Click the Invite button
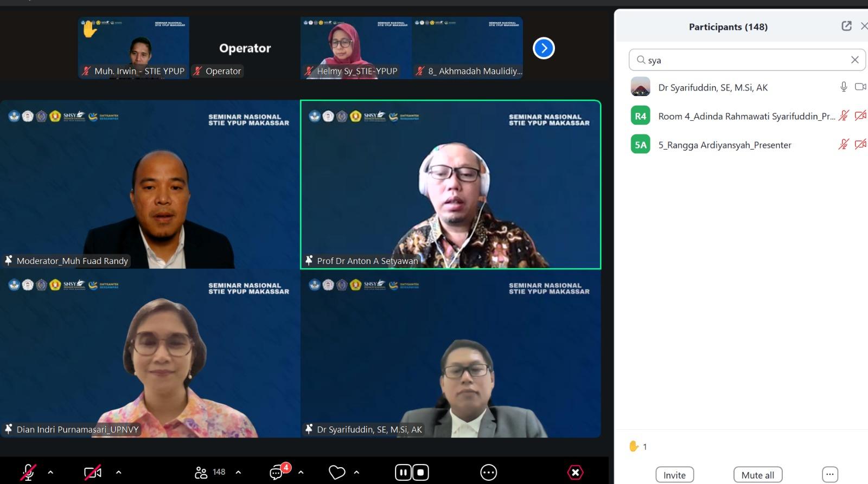This screenshot has height=484, width=868. [674, 475]
